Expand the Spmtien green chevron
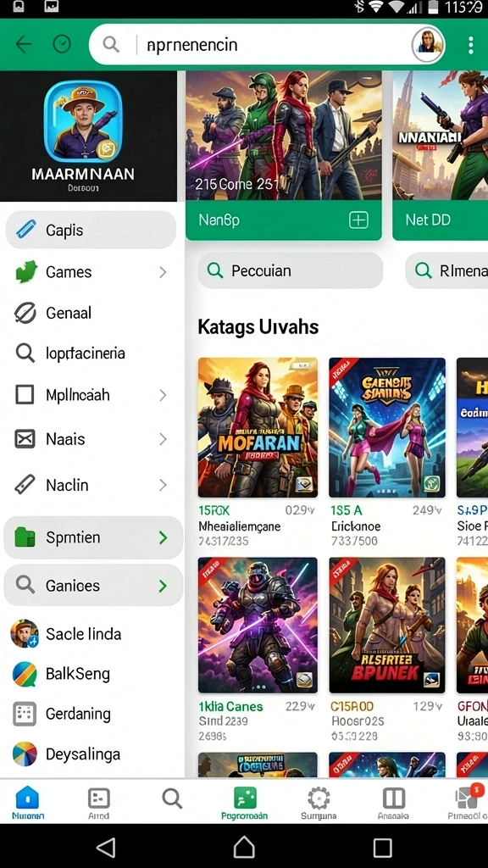Screen dimensions: 488x868 click(x=163, y=537)
